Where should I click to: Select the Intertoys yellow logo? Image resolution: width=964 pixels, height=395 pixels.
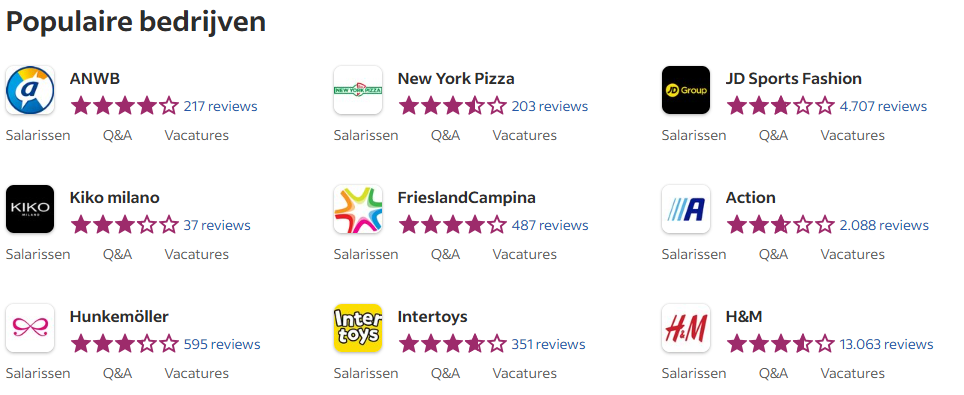(x=358, y=328)
